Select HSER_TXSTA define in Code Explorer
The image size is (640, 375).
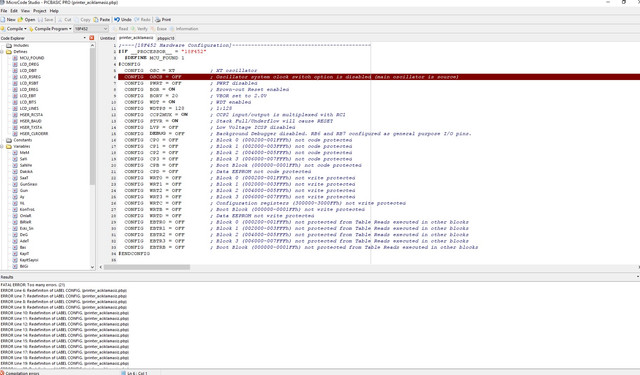click(28, 127)
